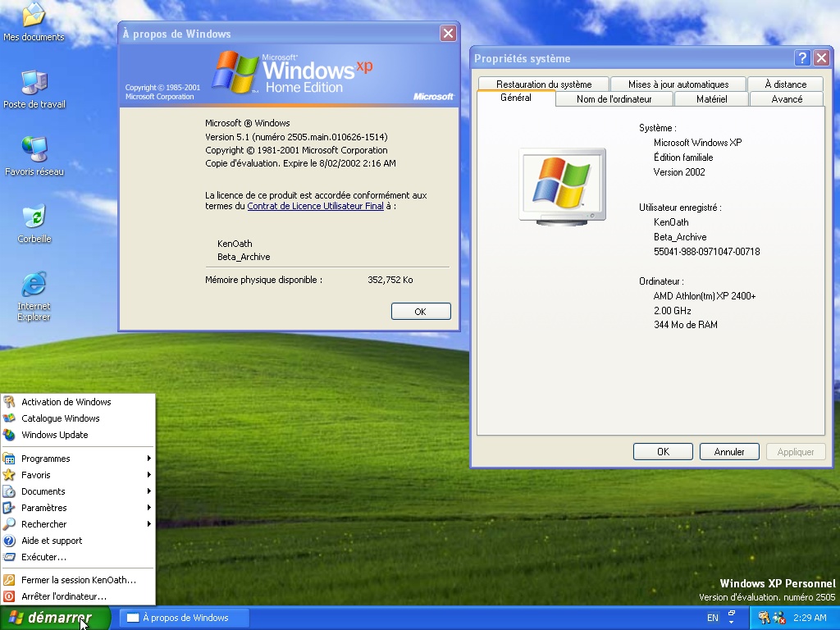Click the Paramètres menu icon
The height and width of the screenshot is (630, 840).
pos(9,508)
